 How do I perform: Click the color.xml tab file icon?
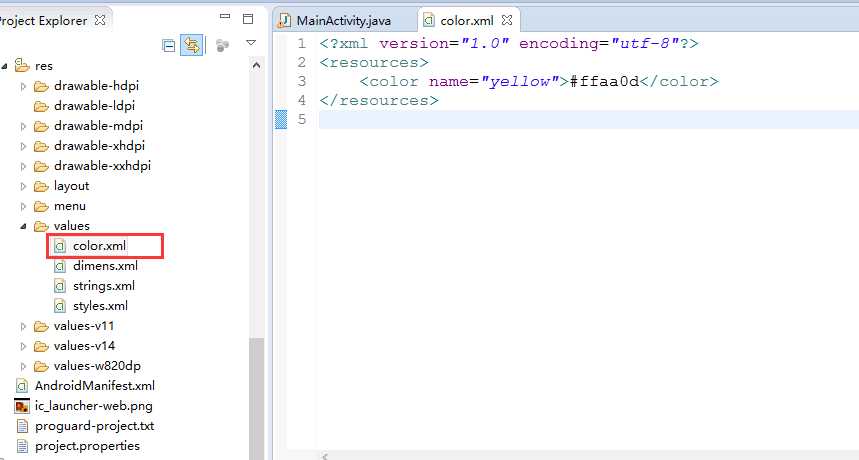point(429,21)
